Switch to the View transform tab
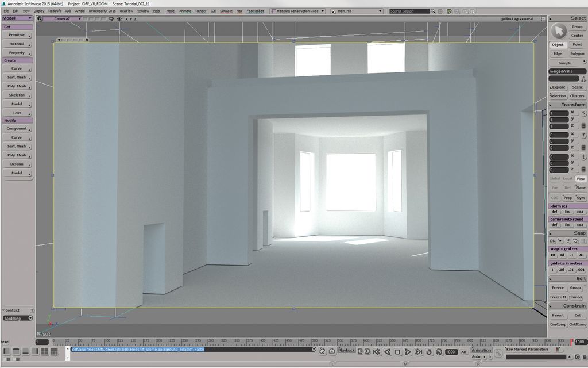Image resolution: width=588 pixels, height=368 pixels. pyautogui.click(x=581, y=178)
